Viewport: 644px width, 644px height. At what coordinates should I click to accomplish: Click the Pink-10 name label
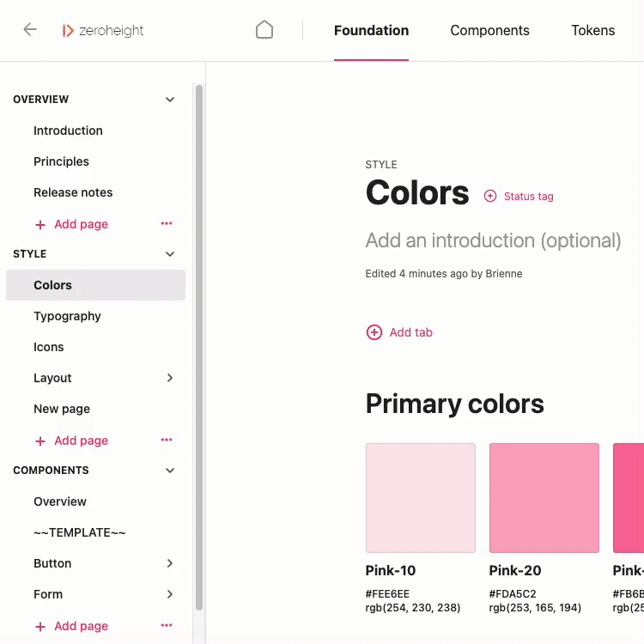point(391,570)
